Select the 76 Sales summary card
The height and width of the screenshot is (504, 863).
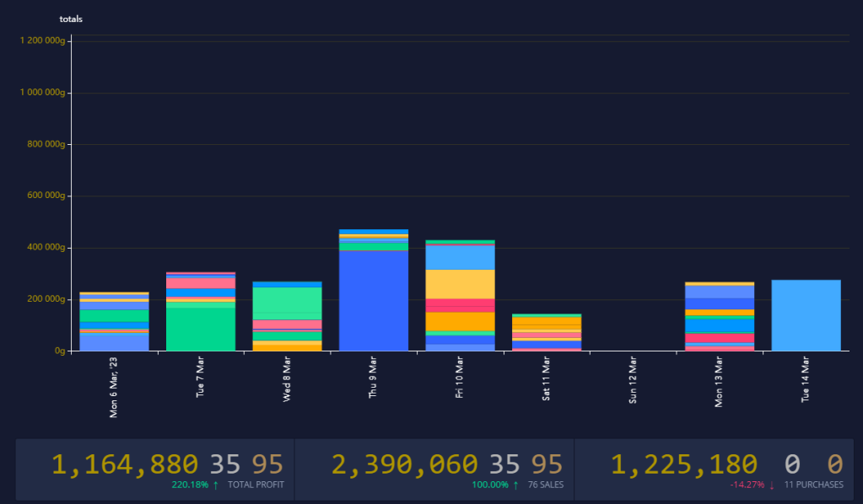coord(434,469)
